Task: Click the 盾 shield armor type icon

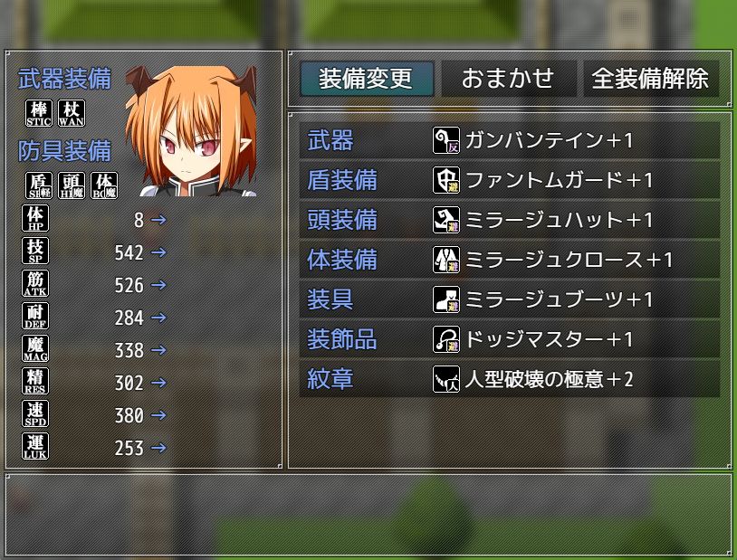Action: coord(39,185)
